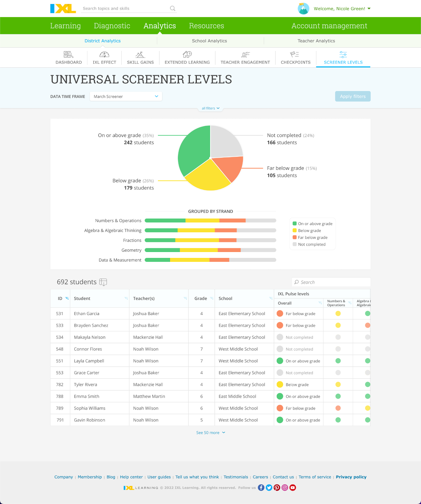421x504 pixels.
Task: Open the Dashboard analytics icon
Action: click(68, 54)
